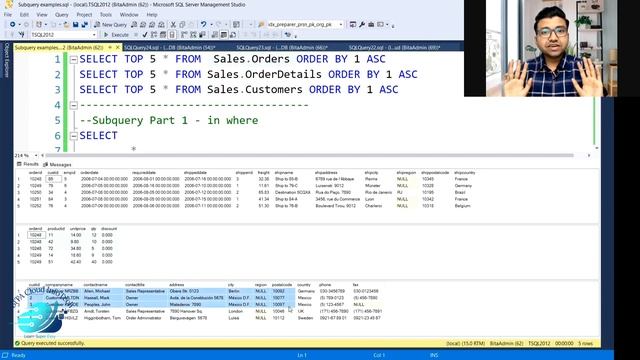Viewport: 640px width, 360px height.
Task: Pin the Subquery examples tab
Action: pyautogui.click(x=110, y=48)
